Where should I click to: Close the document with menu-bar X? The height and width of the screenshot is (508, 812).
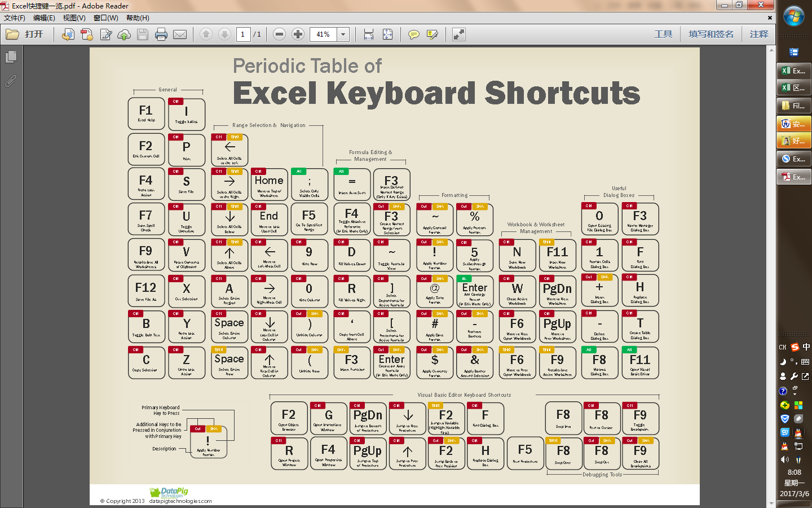click(770, 18)
